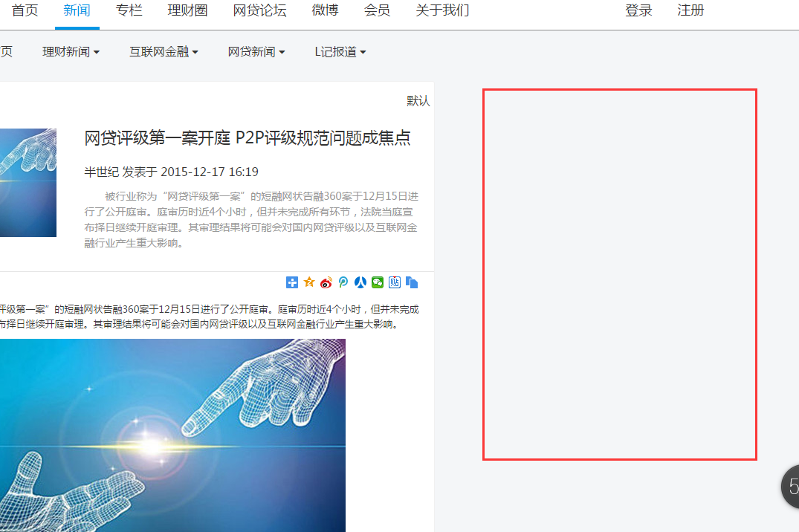
Task: Share via Tencent Weibo icon
Action: [343, 282]
